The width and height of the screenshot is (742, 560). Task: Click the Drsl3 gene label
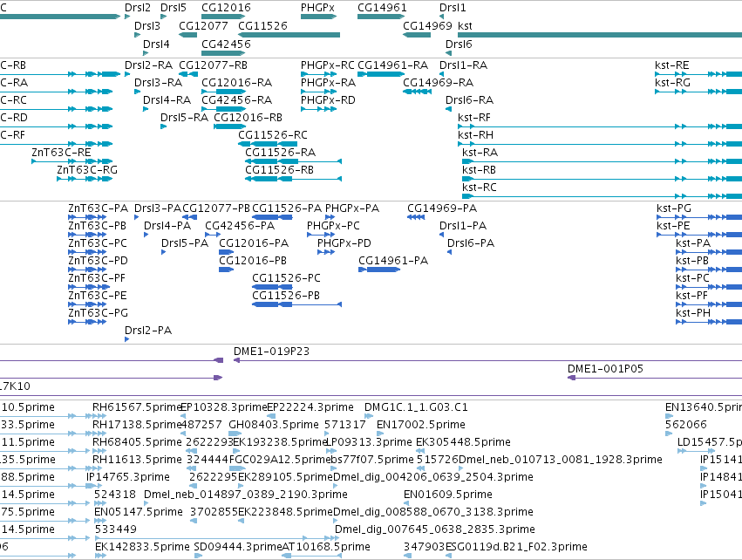coord(147,25)
